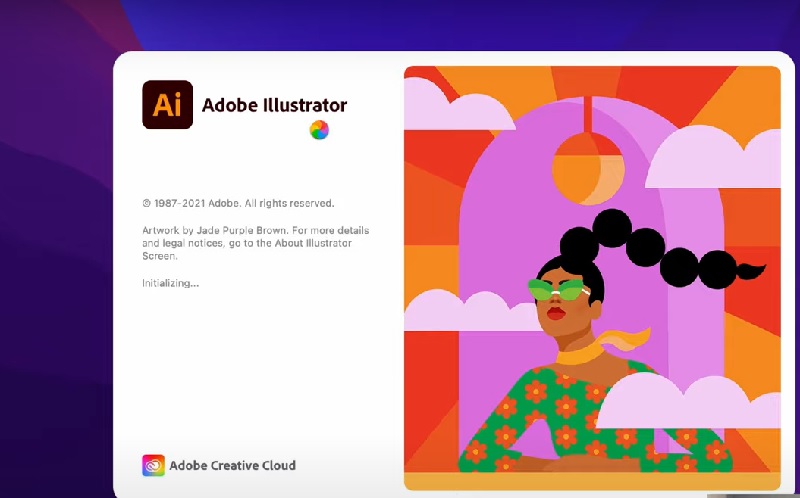This screenshot has height=498, width=800.
Task: Click the "1987-2021 Adobe. All rights reserved." line
Action: tap(238, 203)
